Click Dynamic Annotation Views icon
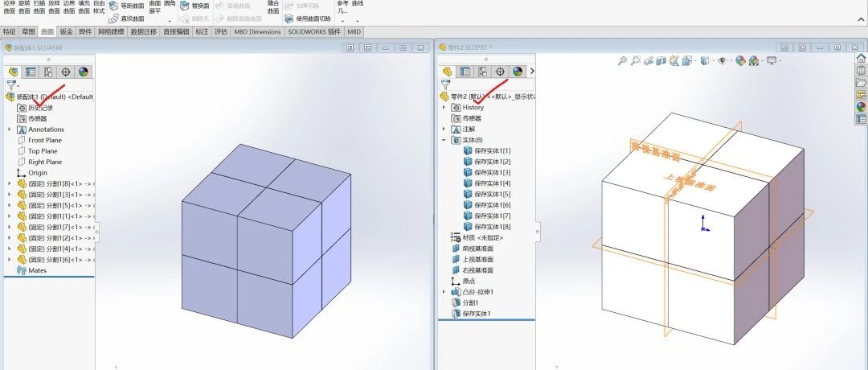 pos(674,61)
